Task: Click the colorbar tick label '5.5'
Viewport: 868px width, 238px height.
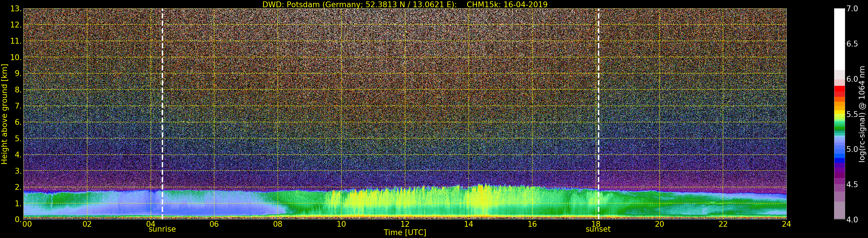Action: pos(852,114)
